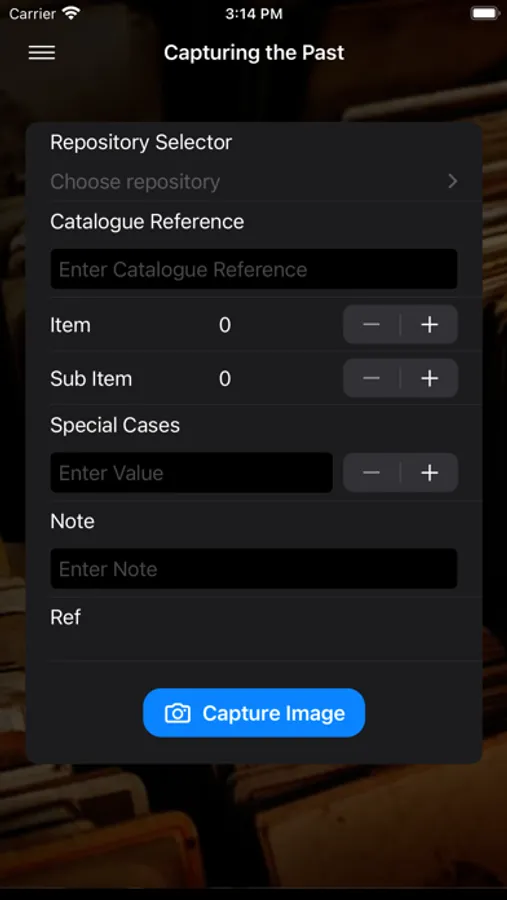This screenshot has width=507, height=900.
Task: Increase Special Cases value with plus
Action: (429, 473)
